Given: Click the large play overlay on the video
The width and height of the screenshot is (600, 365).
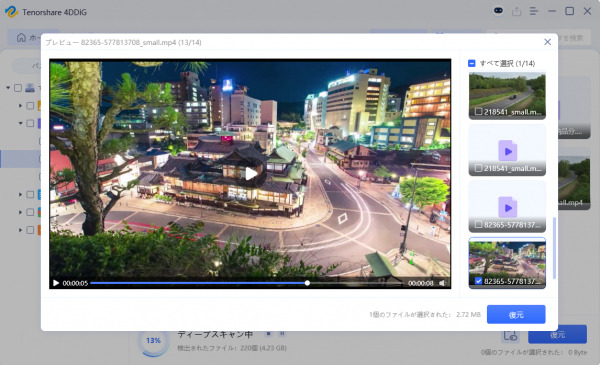Looking at the screenshot, I should click(251, 173).
